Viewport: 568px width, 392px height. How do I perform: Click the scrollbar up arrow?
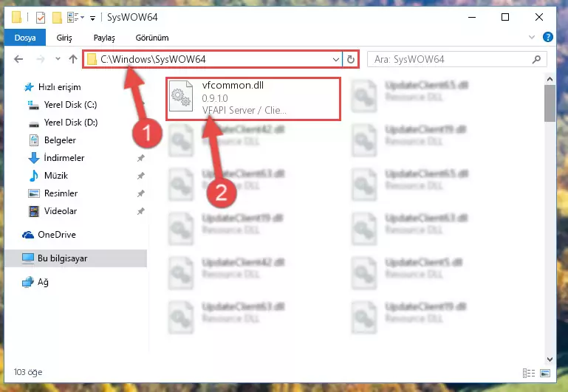(x=550, y=79)
